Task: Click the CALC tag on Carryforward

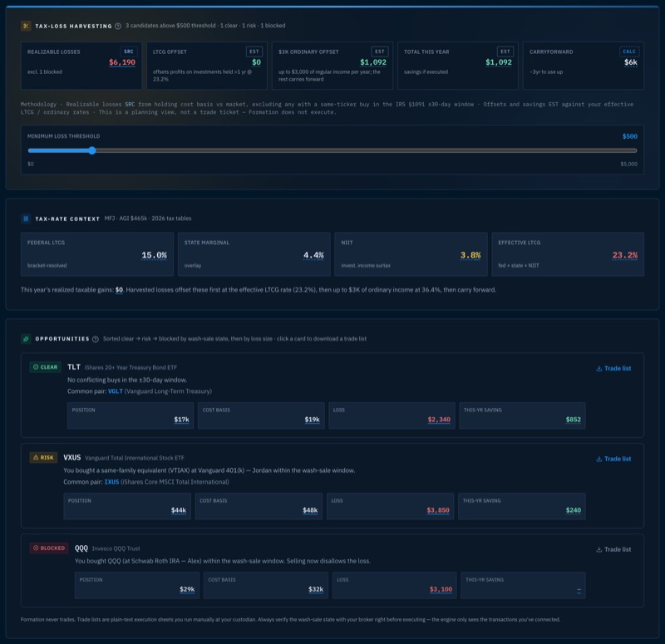Action: (x=629, y=52)
